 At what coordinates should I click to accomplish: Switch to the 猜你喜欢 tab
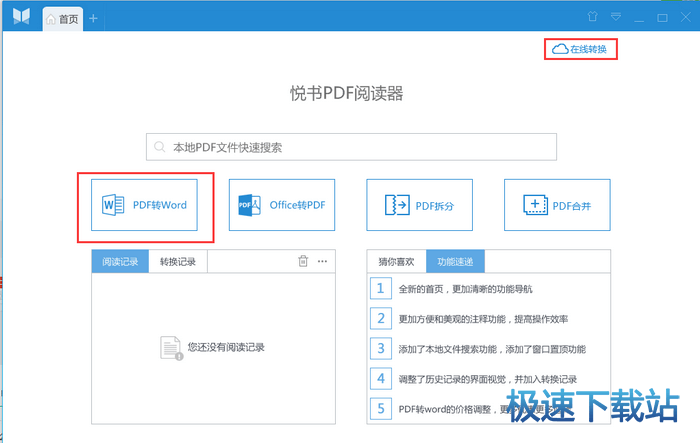(x=396, y=261)
